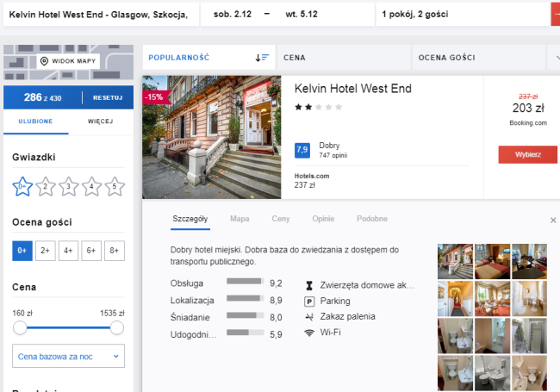Select the 3 star rating filter
This screenshot has height=392, width=560.
click(x=69, y=186)
